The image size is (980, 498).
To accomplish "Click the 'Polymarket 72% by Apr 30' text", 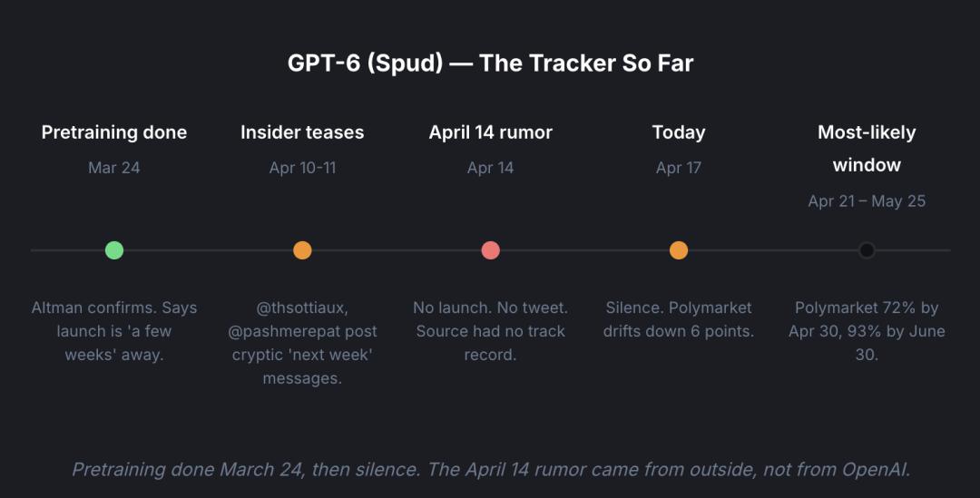I will tap(867, 319).
